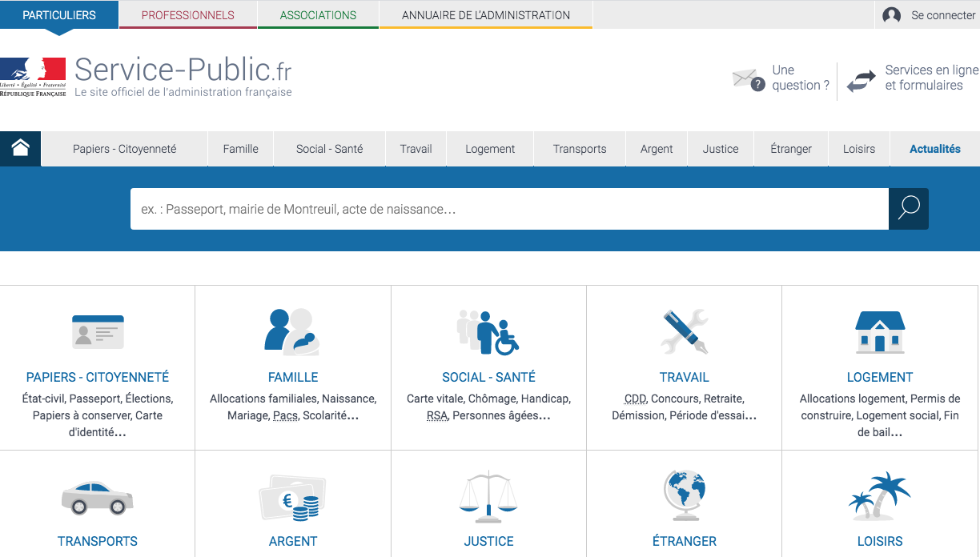
Task: Open the Logement navigation menu item
Action: click(490, 149)
